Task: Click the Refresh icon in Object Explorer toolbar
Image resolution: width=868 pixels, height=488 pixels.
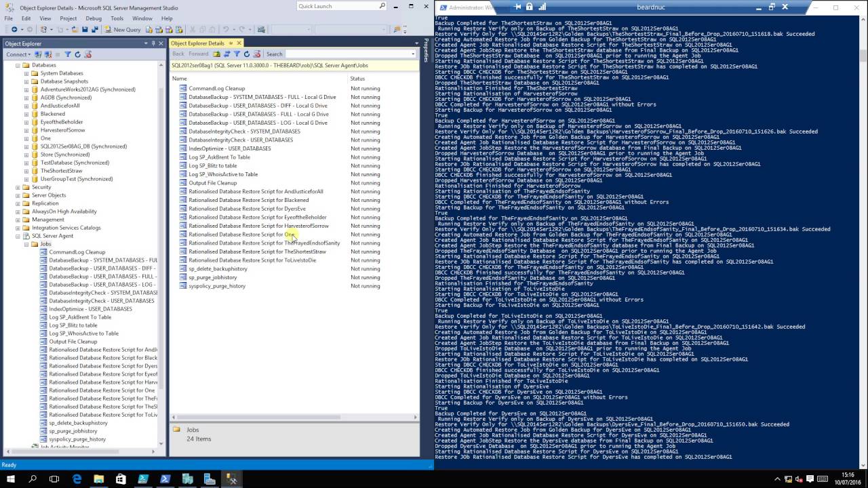Action: coord(77,54)
